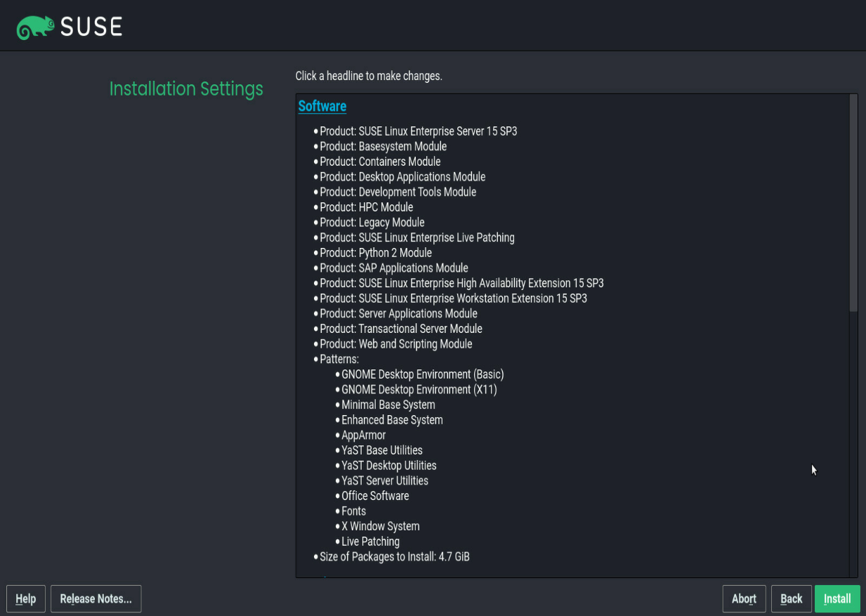Image resolution: width=866 pixels, height=616 pixels.
Task: Select the Workstation Extension 15 SP3 line
Action: [x=454, y=299]
